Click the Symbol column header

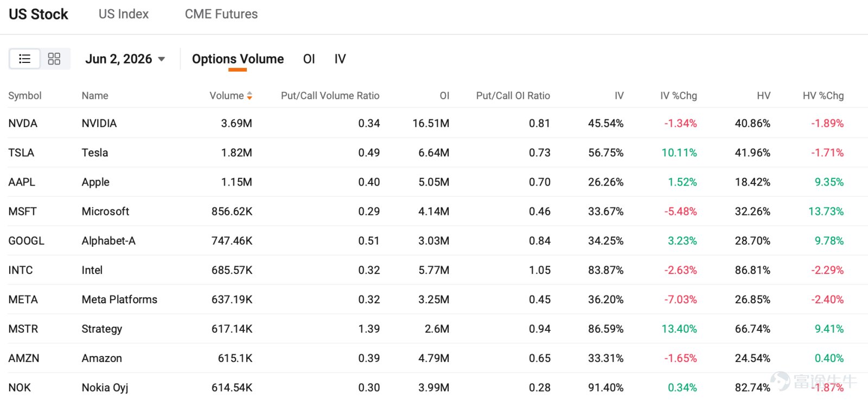[25, 96]
